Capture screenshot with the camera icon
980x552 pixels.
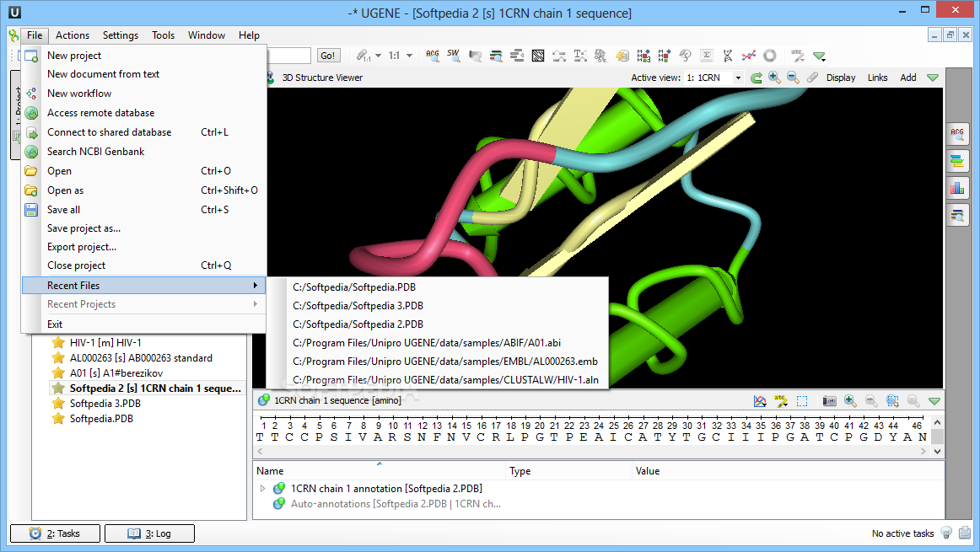click(829, 401)
